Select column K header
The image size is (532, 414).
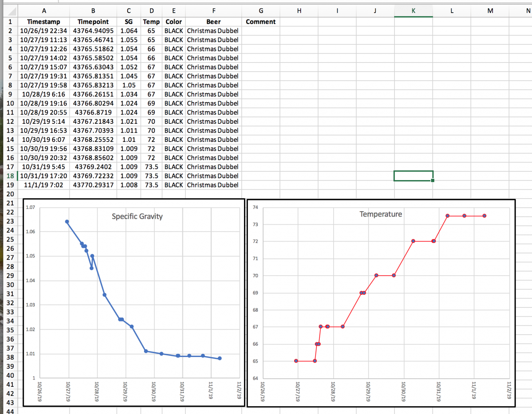(x=413, y=11)
